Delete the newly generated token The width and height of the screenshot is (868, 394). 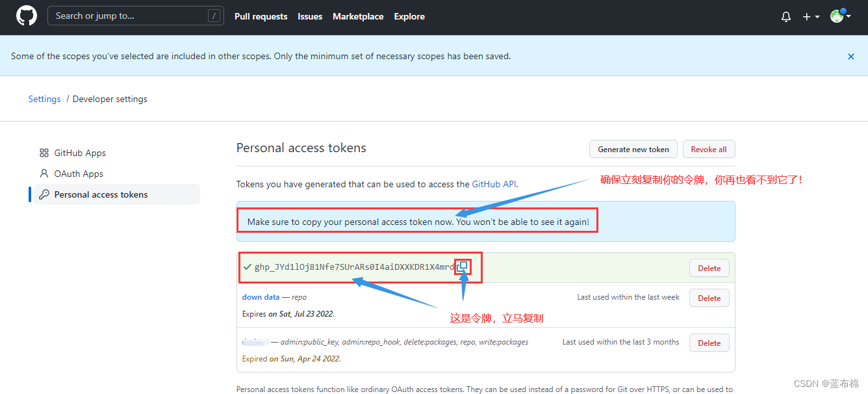709,268
